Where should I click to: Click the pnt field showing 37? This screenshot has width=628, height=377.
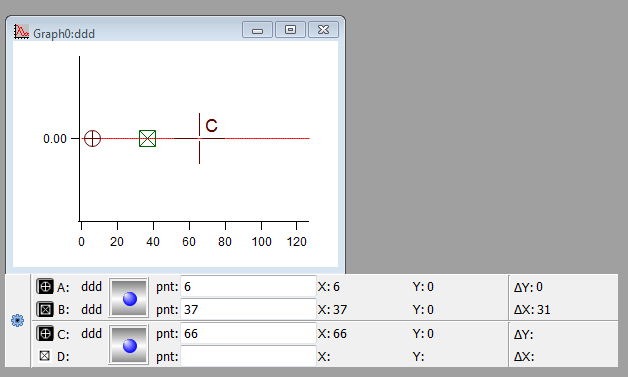pyautogui.click(x=248, y=309)
